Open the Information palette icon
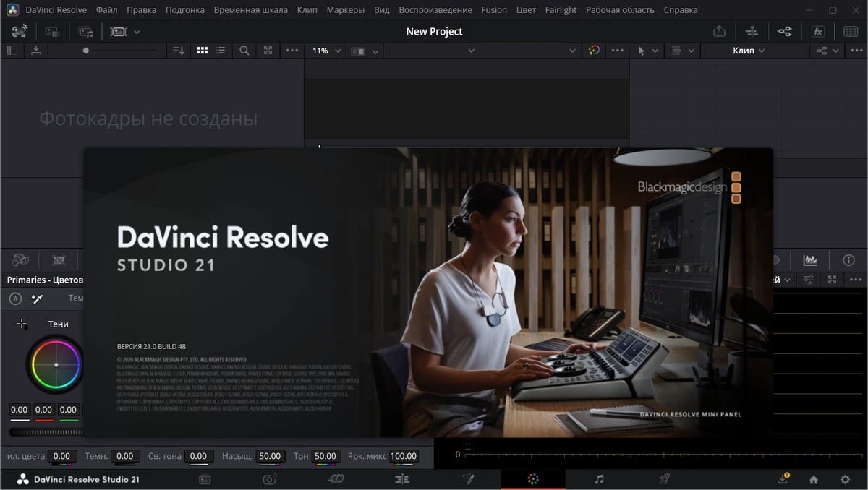Image resolution: width=868 pixels, height=490 pixels. [849, 260]
